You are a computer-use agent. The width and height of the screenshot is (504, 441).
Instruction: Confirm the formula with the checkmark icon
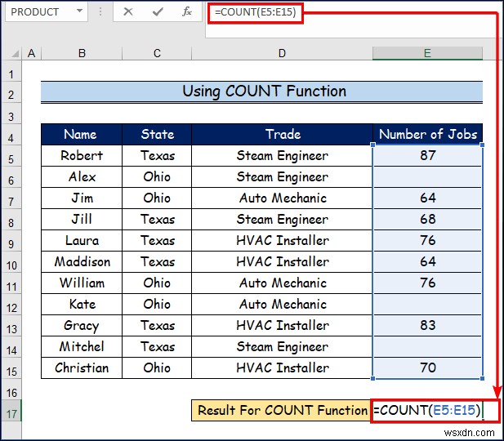pyautogui.click(x=158, y=12)
